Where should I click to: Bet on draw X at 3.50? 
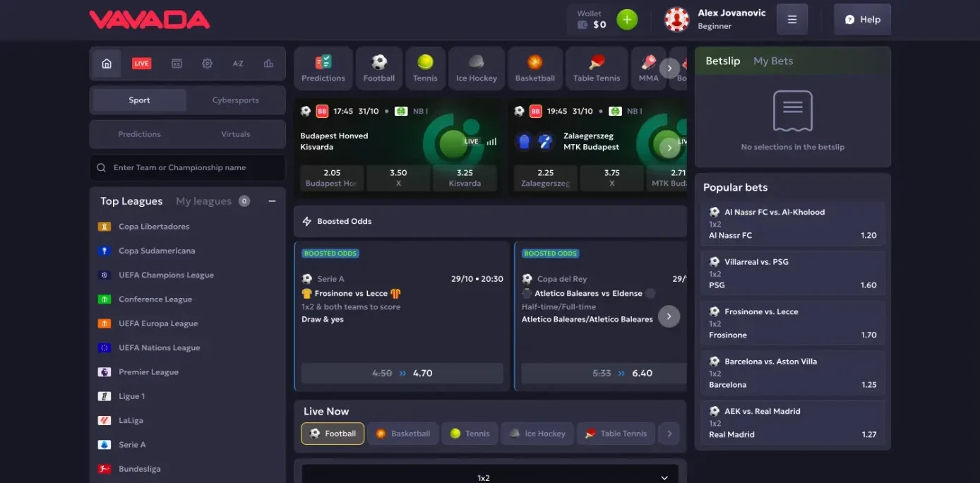tap(398, 178)
